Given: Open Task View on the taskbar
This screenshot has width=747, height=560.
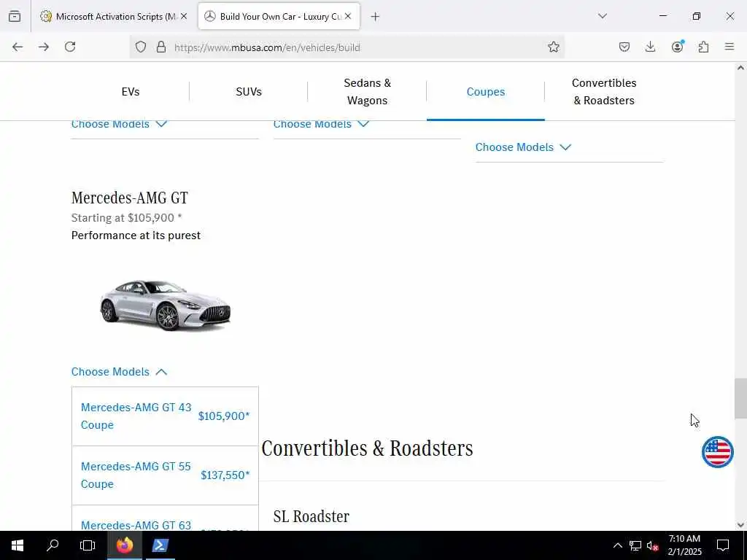Looking at the screenshot, I should tap(88, 545).
